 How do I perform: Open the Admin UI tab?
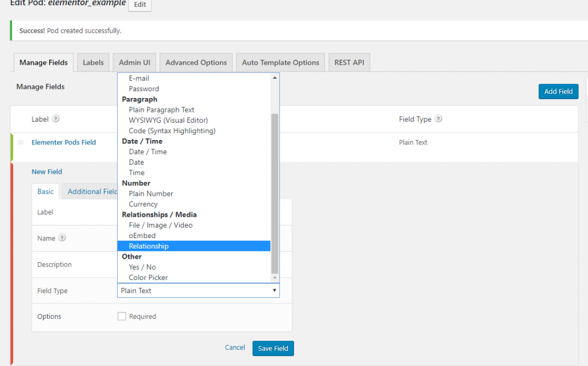point(134,63)
